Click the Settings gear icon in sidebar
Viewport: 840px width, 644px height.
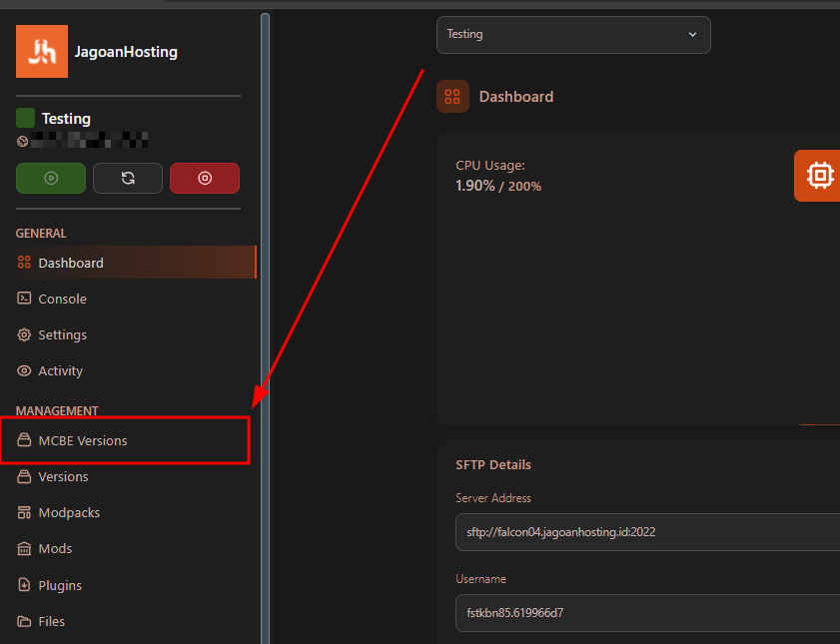[x=25, y=334]
